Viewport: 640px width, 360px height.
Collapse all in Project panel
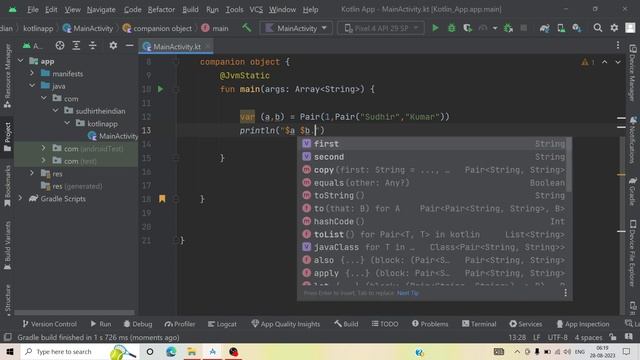pyautogui.click(x=93, y=46)
